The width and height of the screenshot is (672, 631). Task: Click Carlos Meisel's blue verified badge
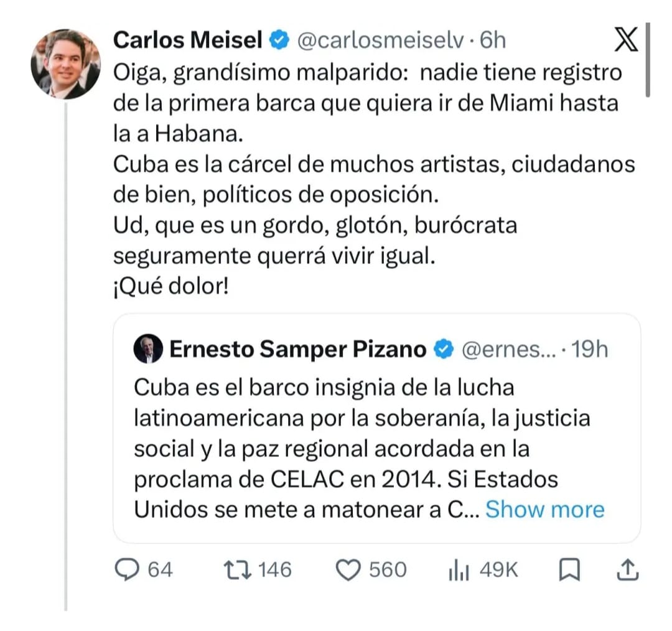point(279,40)
